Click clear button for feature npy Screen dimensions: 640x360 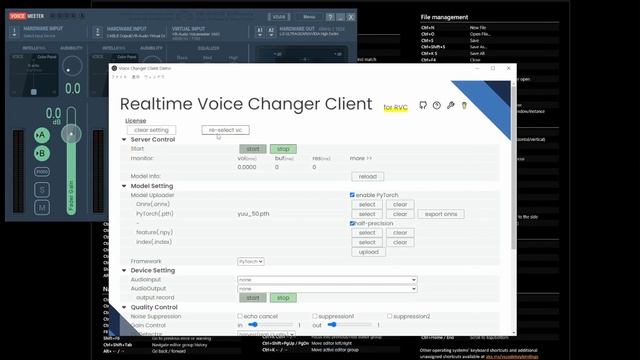click(400, 233)
